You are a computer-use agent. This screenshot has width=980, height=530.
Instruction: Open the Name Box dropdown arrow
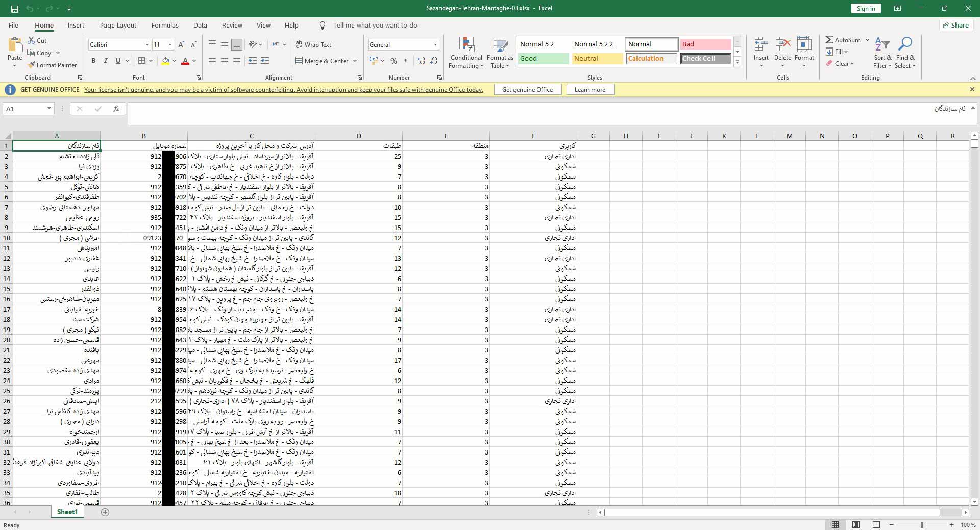(x=49, y=109)
